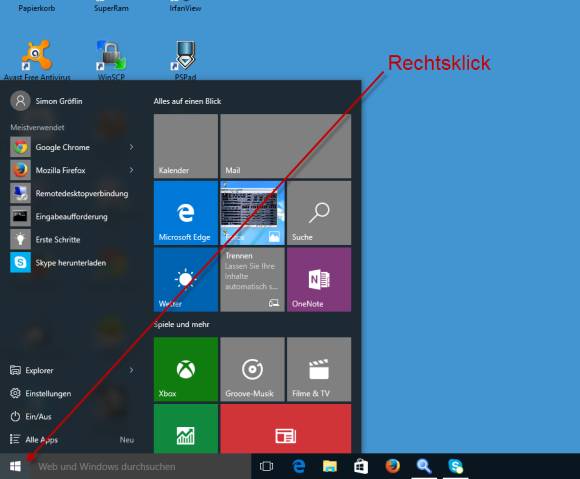Click the Spiele und mehr group heading
This screenshot has height=479, width=580.
181,324
